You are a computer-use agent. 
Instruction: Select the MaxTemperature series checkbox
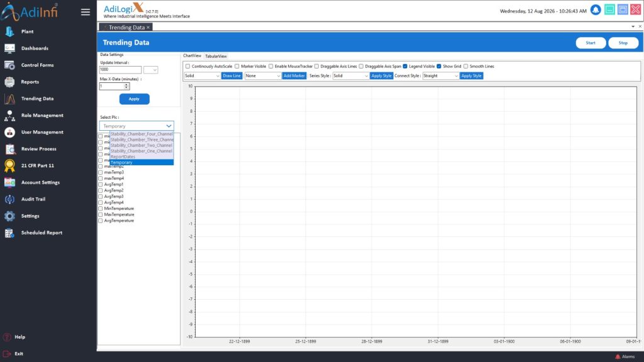point(101,215)
